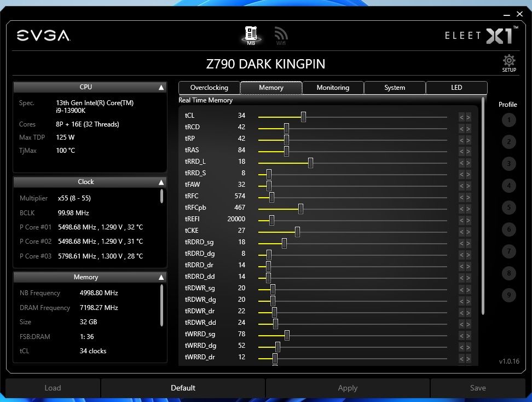Decrease tRDWR_dd with left arrow
Viewport: 532px width, 402px height.
point(461,325)
